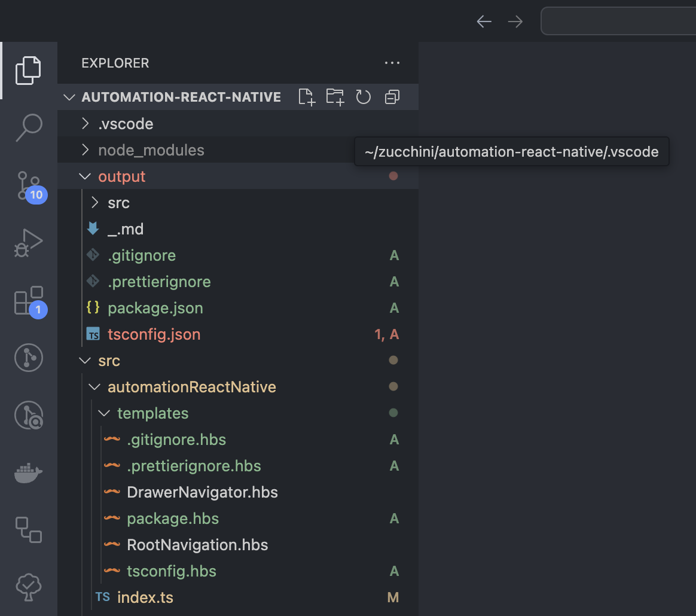Collapse the templates folder
The image size is (696, 616).
(x=152, y=413)
